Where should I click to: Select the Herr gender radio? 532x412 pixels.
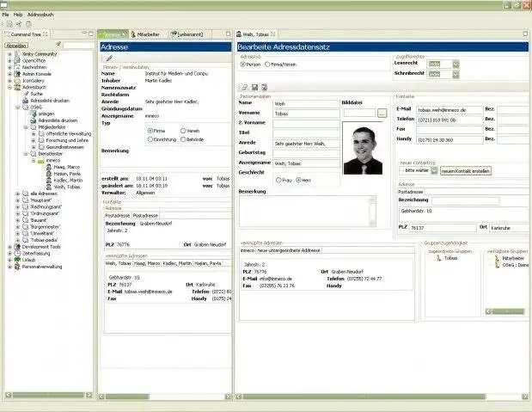tap(298, 180)
